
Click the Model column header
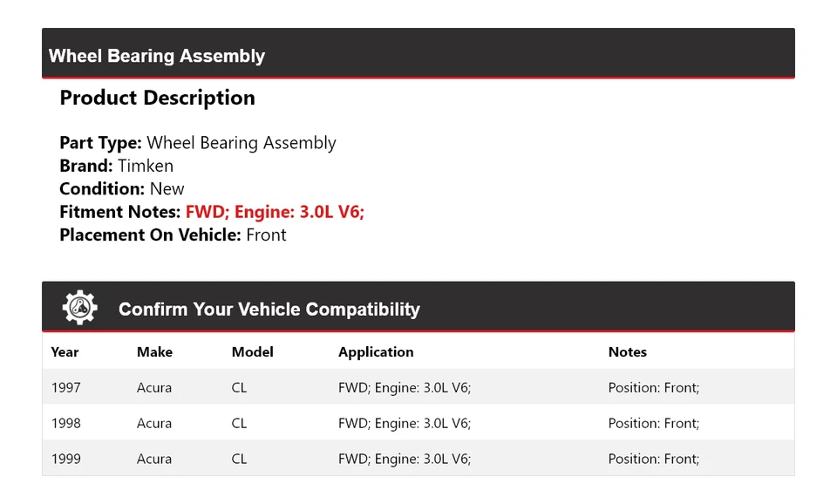(252, 352)
